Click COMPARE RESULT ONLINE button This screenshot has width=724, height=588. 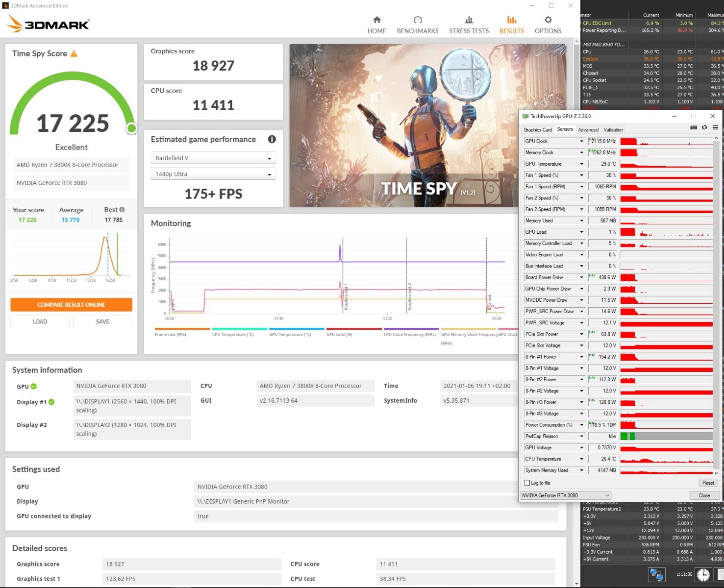(x=71, y=305)
